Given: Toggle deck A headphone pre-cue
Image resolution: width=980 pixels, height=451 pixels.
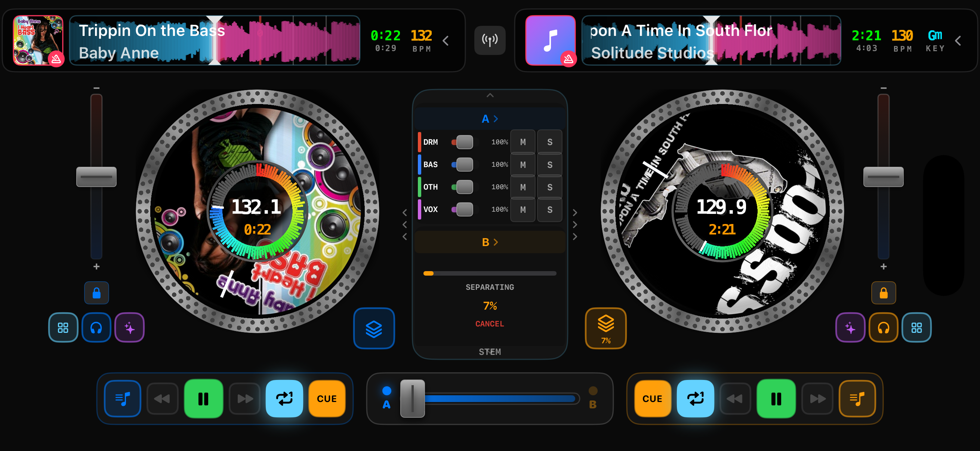Looking at the screenshot, I should pyautogui.click(x=96, y=327).
